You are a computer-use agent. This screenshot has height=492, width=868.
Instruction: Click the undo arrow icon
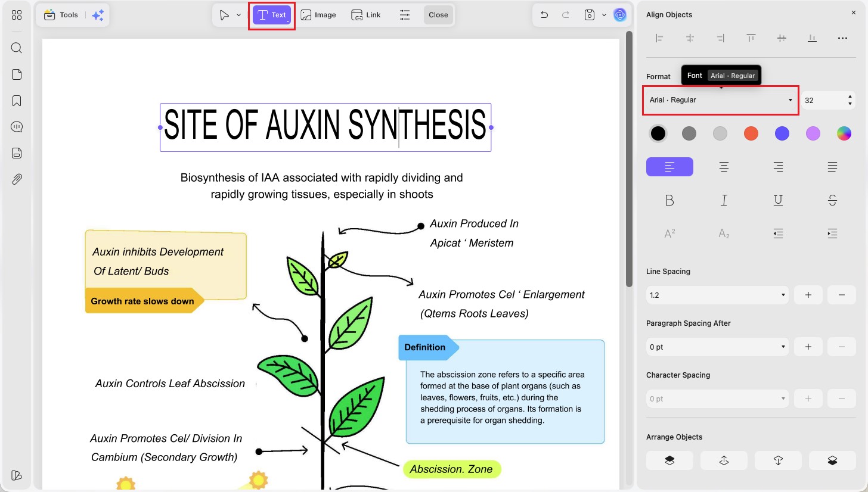(x=544, y=15)
